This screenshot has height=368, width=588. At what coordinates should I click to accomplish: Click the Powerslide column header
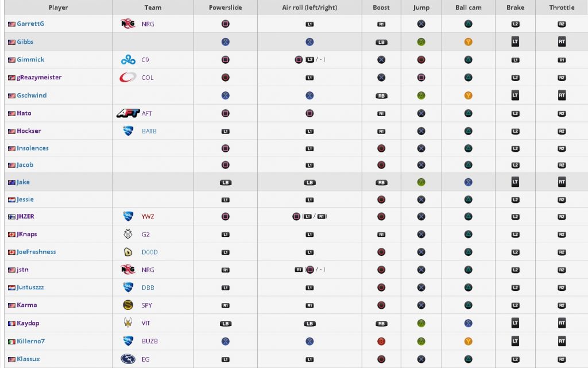pos(225,7)
